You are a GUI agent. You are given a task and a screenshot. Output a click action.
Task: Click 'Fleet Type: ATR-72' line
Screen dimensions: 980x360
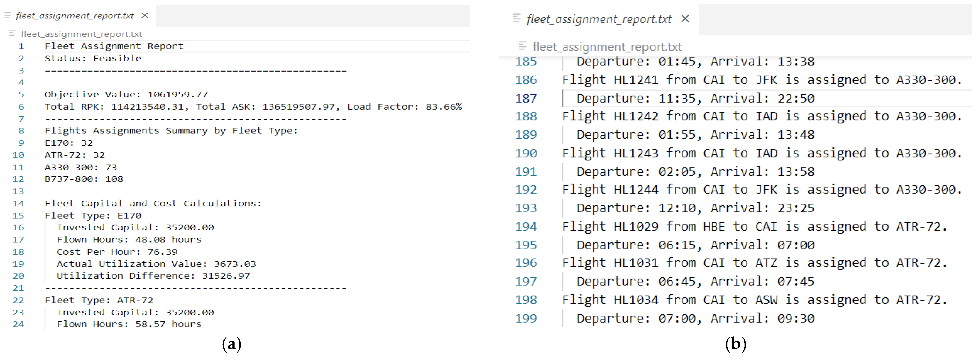coord(99,300)
